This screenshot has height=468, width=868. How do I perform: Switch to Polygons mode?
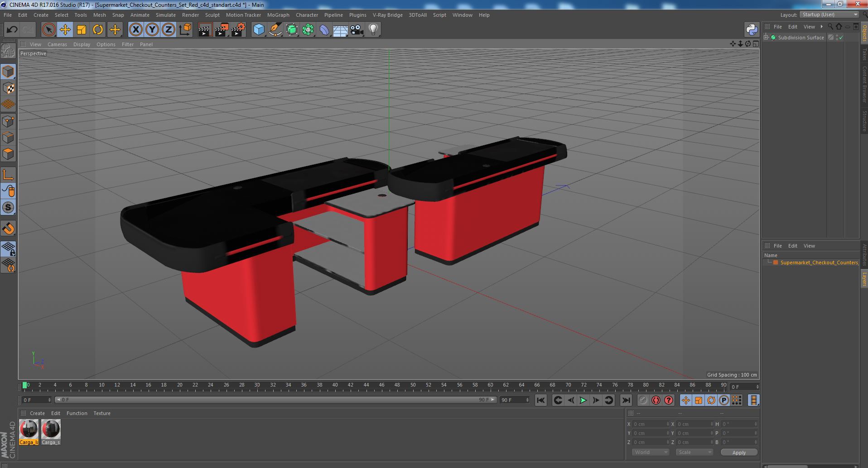(8, 154)
